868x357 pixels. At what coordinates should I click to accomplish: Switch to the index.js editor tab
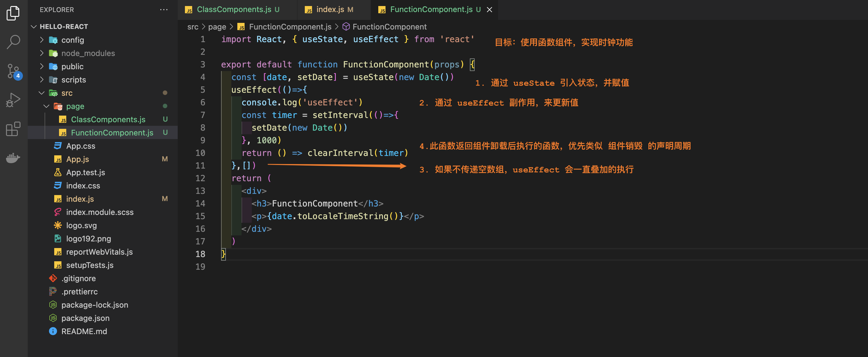point(334,10)
